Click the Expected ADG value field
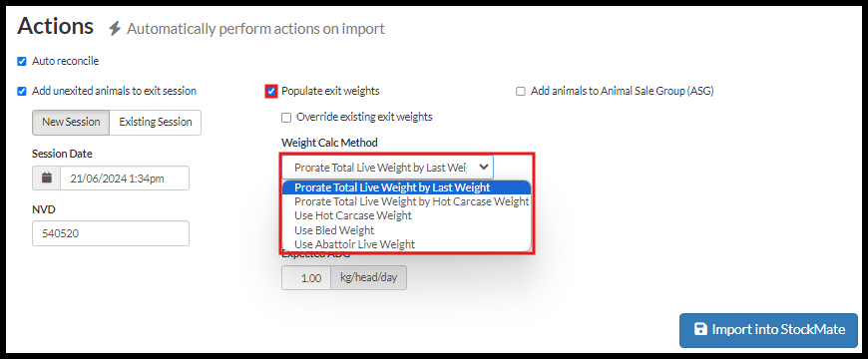Viewport: 868px width, 359px height. tap(306, 278)
